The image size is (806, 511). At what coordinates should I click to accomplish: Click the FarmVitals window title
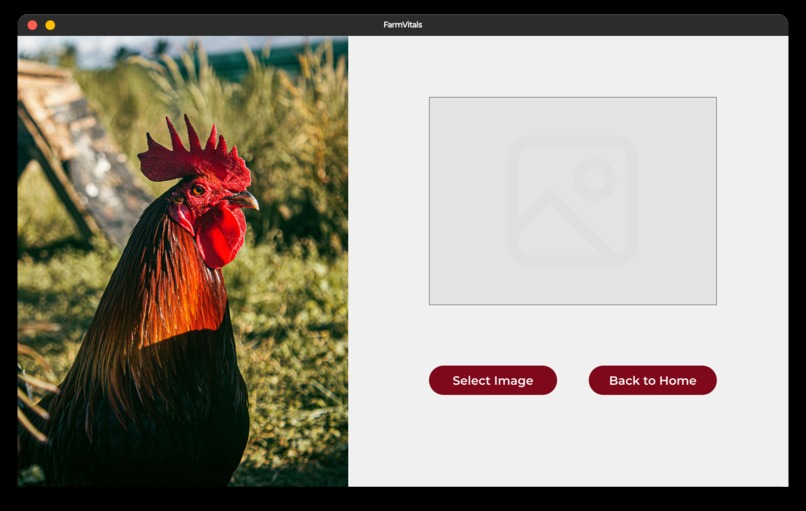[x=402, y=25]
